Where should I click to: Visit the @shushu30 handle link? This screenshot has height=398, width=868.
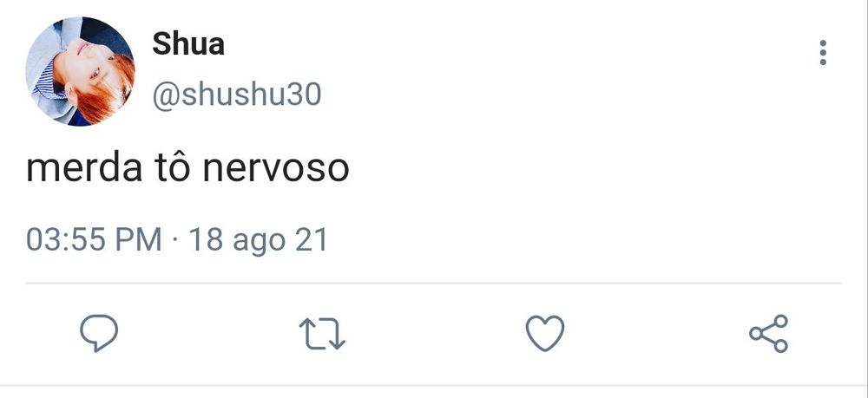236,95
